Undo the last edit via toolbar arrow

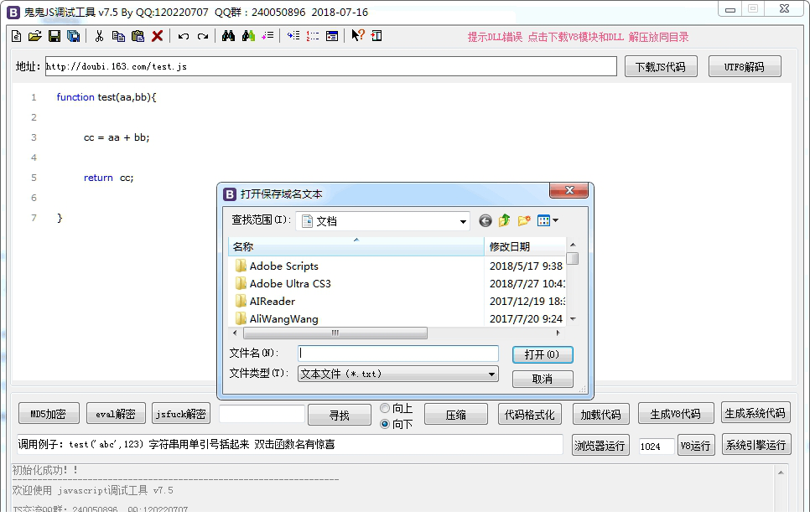(x=183, y=35)
